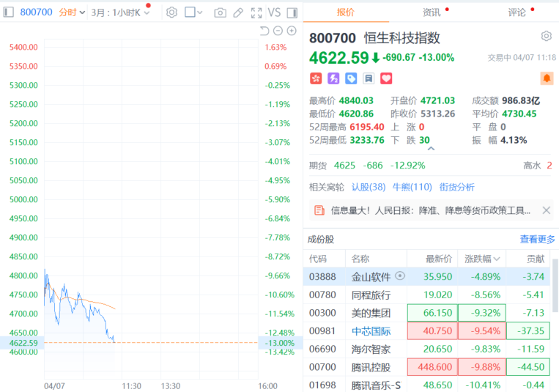Open 认股(38) warrants link
This screenshot has width=559, height=392.
369,187
